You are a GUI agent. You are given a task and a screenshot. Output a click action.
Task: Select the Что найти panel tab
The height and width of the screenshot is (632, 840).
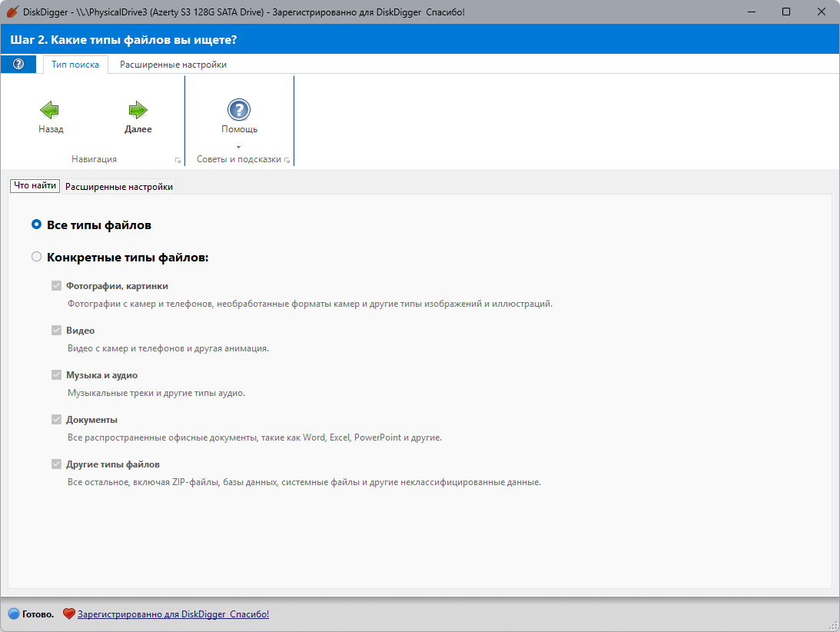pos(35,185)
